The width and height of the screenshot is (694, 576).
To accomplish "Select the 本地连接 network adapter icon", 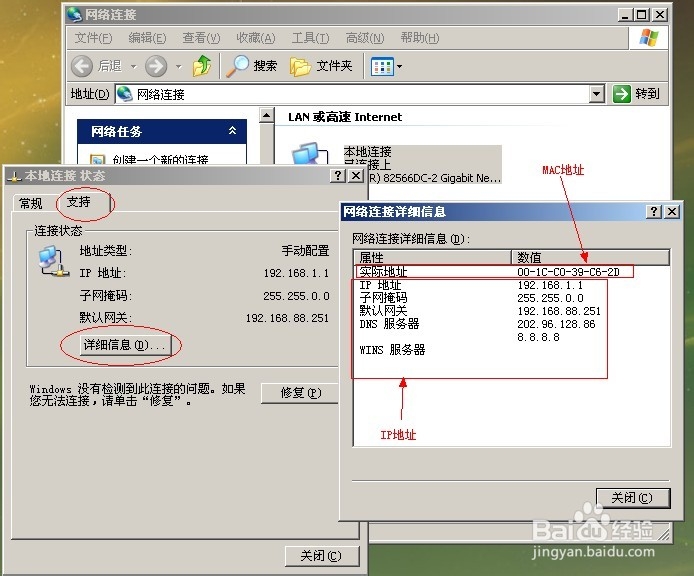I will [310, 153].
